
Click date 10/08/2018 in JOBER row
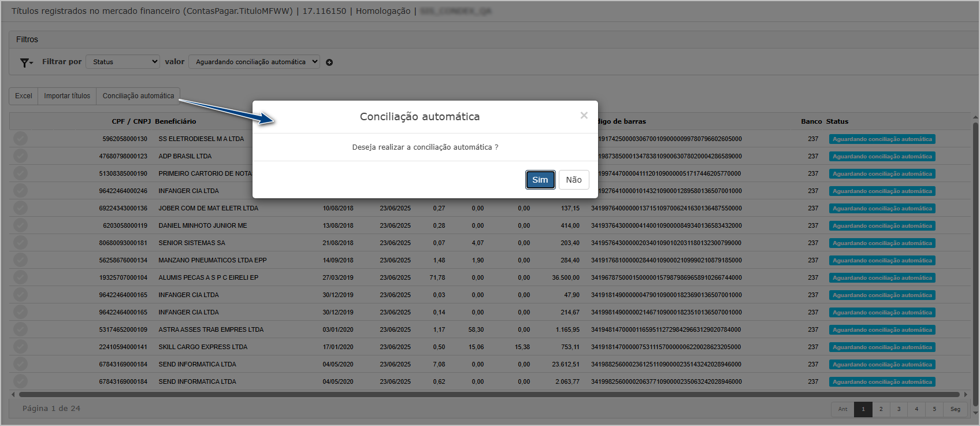[x=338, y=208]
